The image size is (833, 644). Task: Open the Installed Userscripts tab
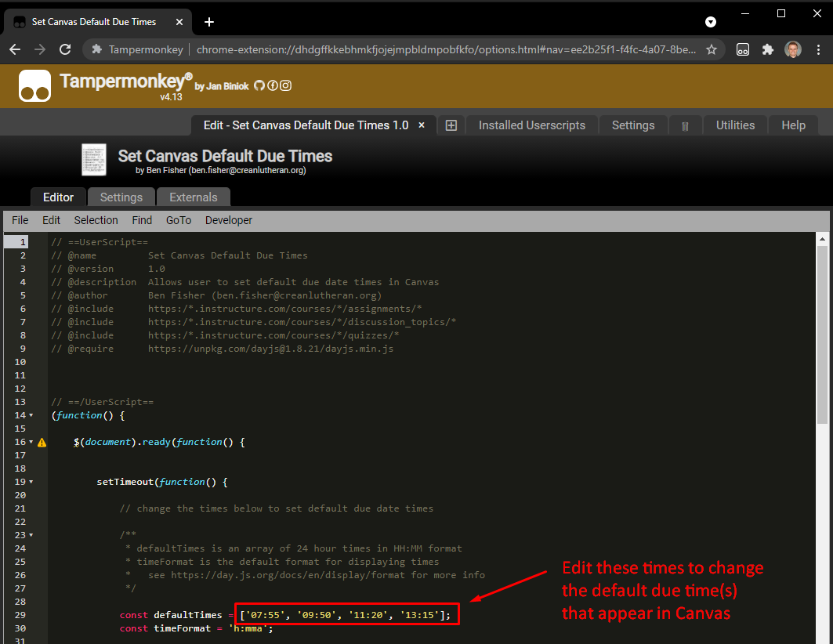pos(532,125)
